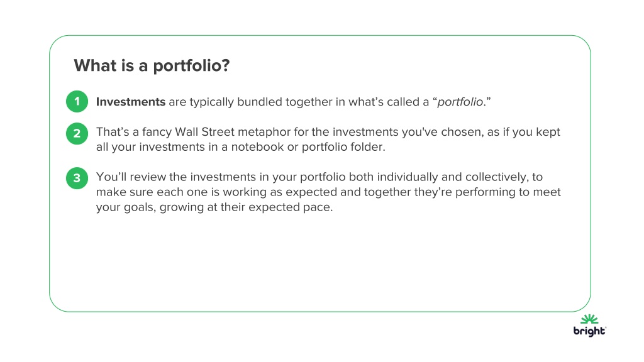The width and height of the screenshot is (644, 362).
Task: Click the green sunburst above bright logo
Action: [589, 319]
